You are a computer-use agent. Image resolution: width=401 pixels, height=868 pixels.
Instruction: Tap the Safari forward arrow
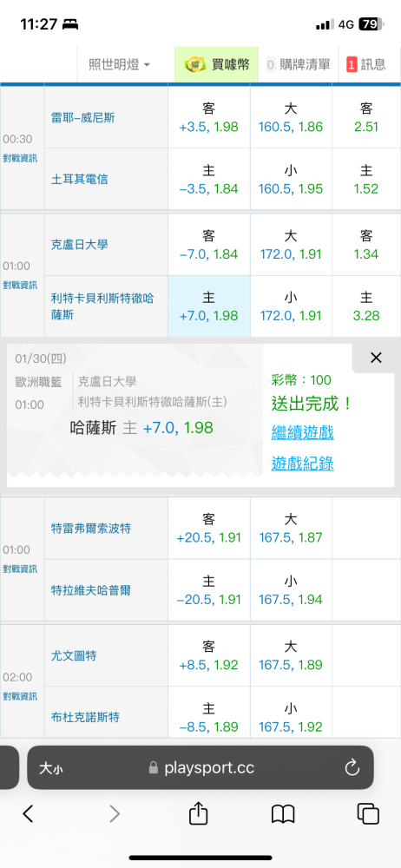point(114,813)
